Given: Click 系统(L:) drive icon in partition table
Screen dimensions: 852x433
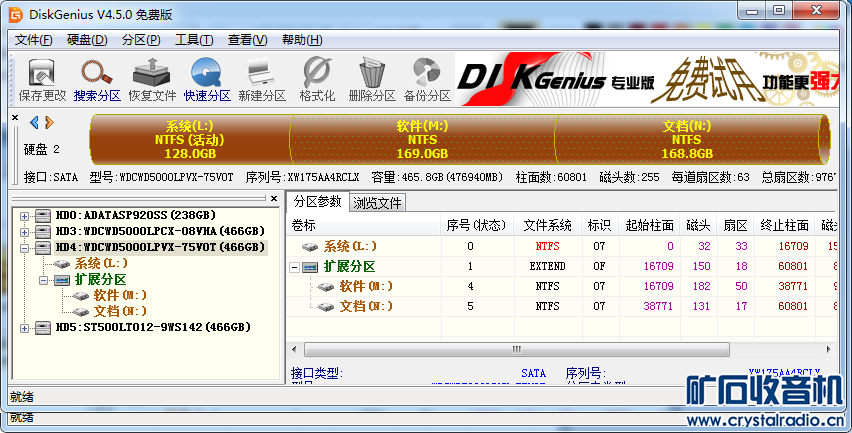Looking at the screenshot, I should (310, 247).
